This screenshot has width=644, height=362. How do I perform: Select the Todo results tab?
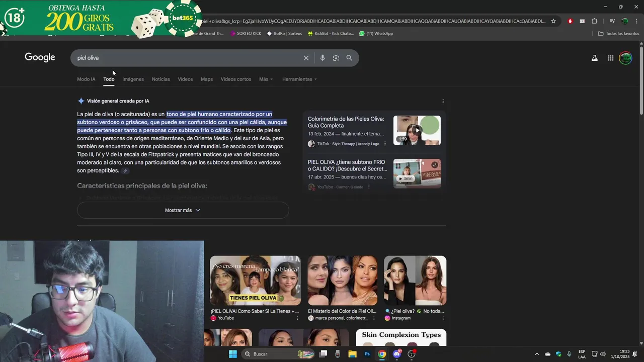click(109, 79)
